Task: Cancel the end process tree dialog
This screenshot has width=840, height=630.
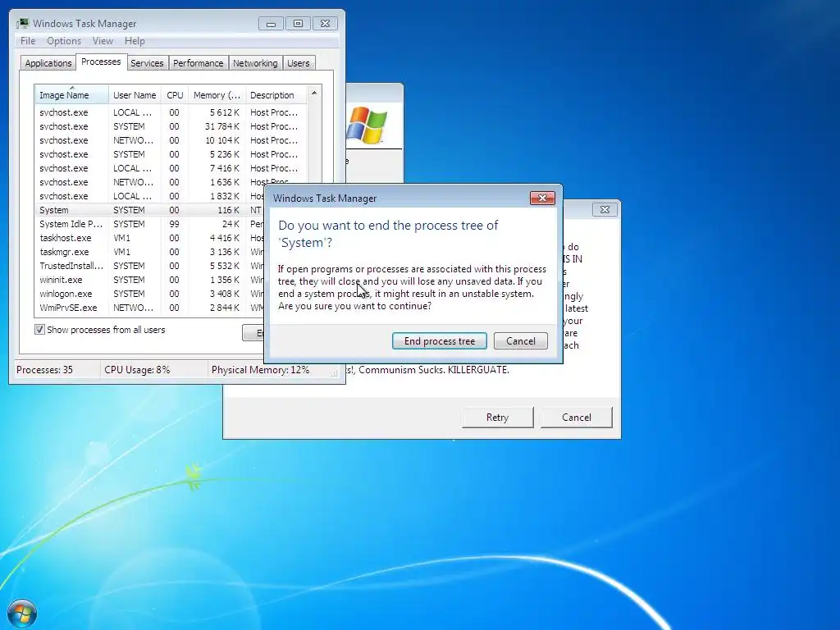Action: (x=520, y=341)
